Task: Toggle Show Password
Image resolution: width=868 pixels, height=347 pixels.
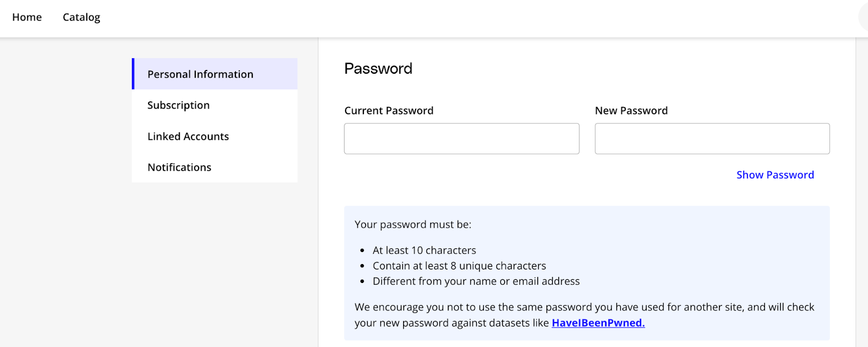Action: [x=775, y=175]
